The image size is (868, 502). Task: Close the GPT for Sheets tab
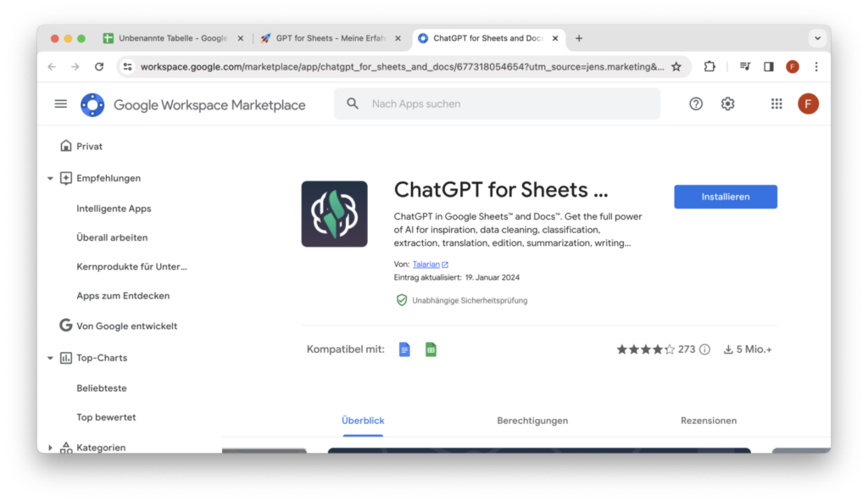[398, 38]
